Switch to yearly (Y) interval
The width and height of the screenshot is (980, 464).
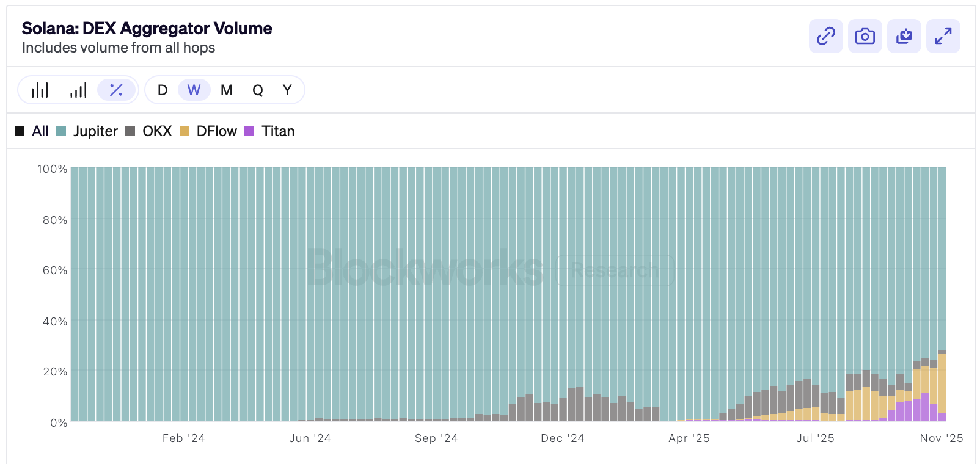[x=287, y=90]
